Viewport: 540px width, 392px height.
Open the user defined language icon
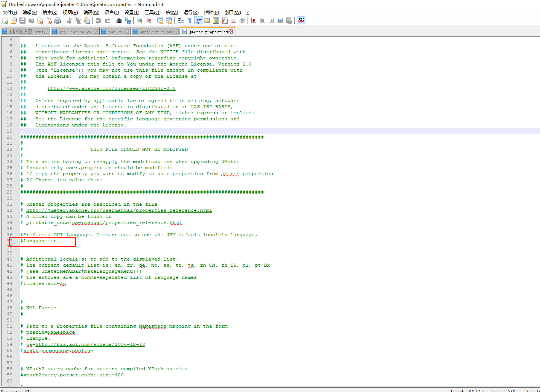coord(207,21)
